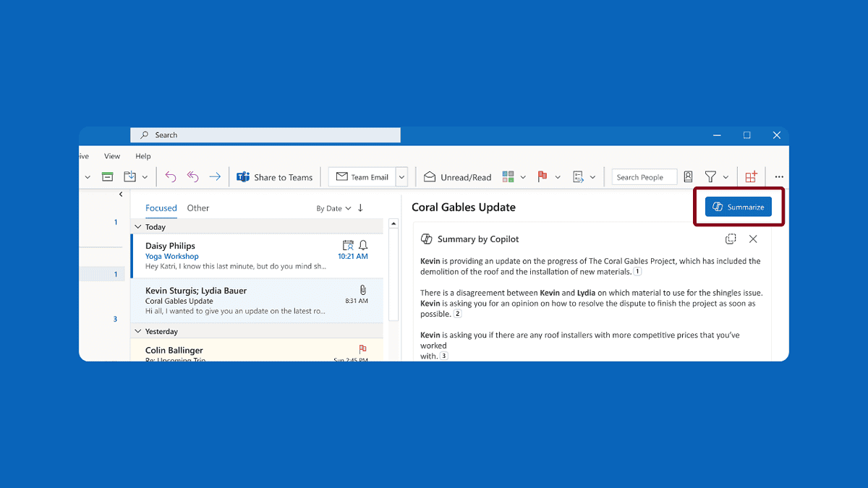Click the Search People field

644,177
